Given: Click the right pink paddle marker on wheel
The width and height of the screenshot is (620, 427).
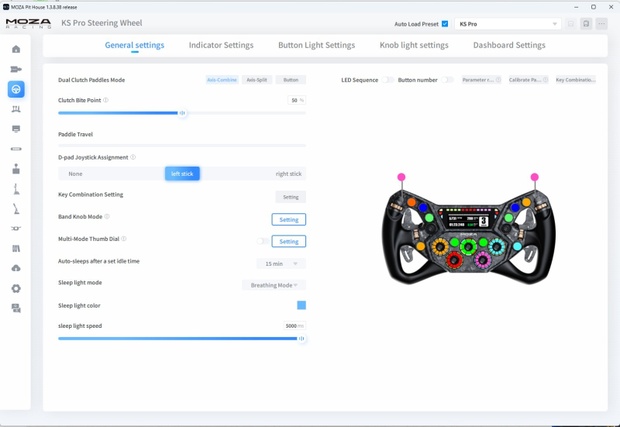Looking at the screenshot, I should (535, 177).
